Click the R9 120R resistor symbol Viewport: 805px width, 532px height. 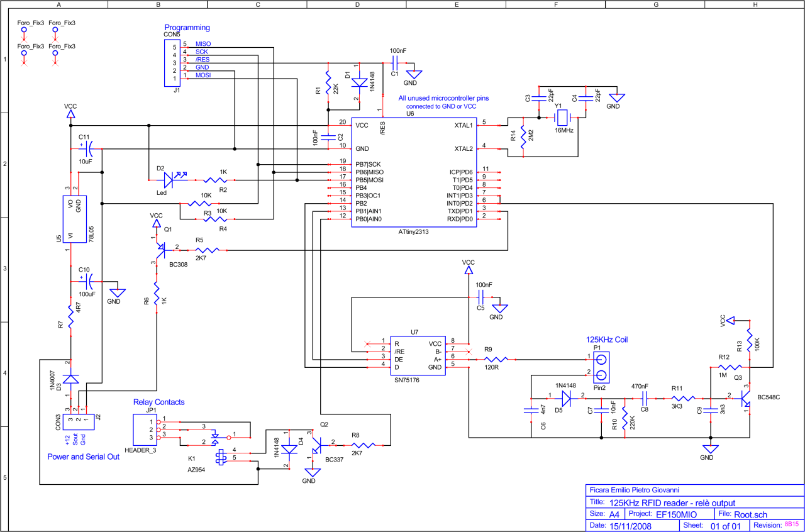coord(496,360)
